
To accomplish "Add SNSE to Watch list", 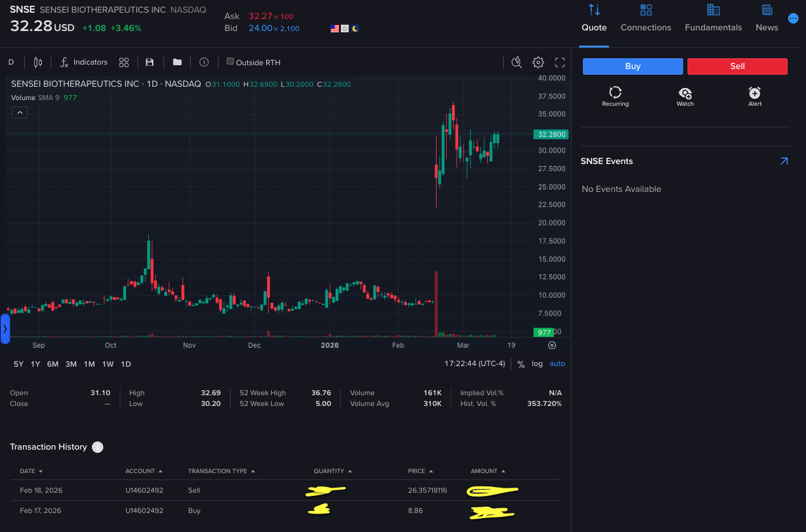I will click(x=685, y=97).
